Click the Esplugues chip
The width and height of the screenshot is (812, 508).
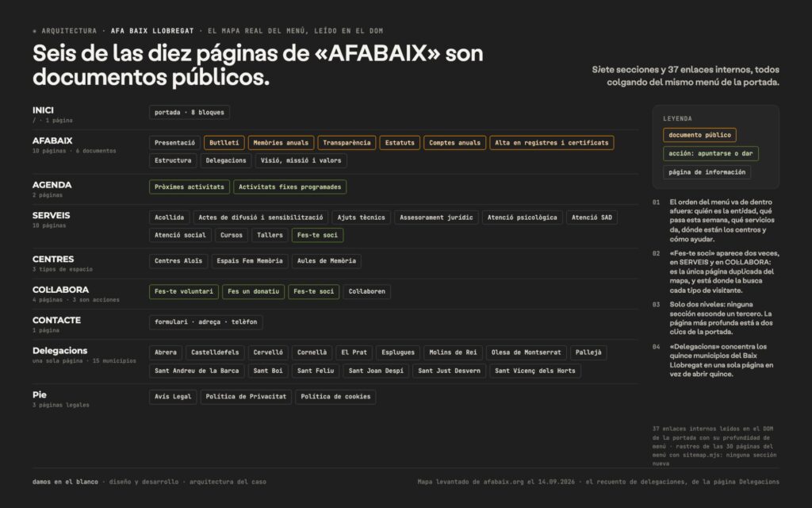pos(398,352)
